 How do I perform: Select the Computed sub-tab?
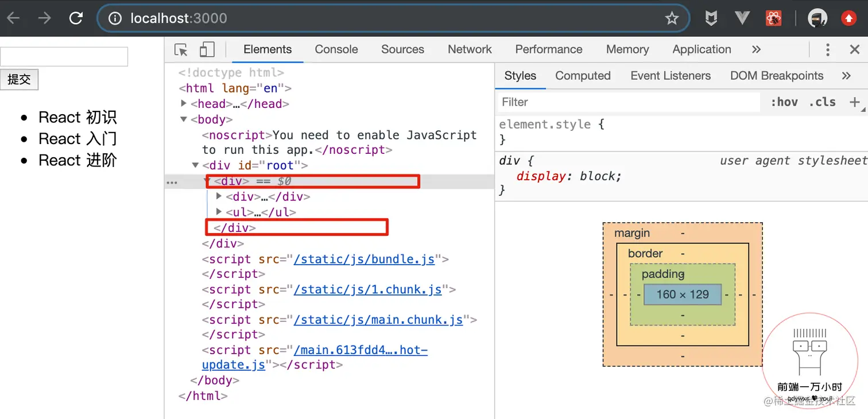(x=583, y=76)
